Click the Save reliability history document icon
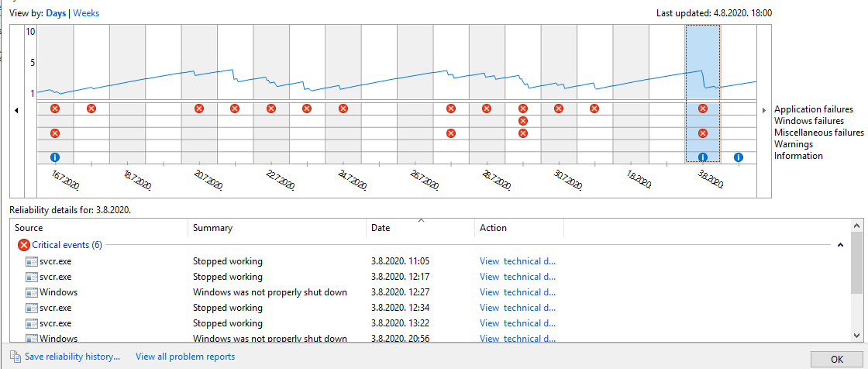Screen dimensions: 868x369 (x=15, y=357)
